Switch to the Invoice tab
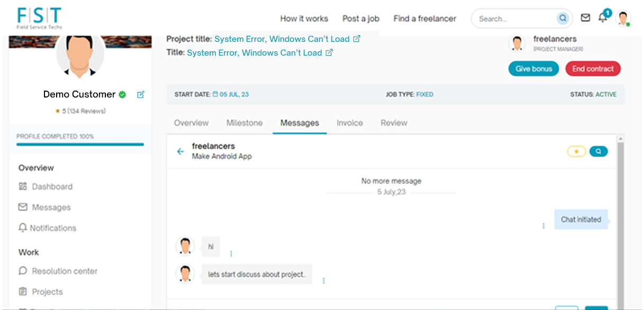This screenshot has width=644, height=310. [x=350, y=123]
